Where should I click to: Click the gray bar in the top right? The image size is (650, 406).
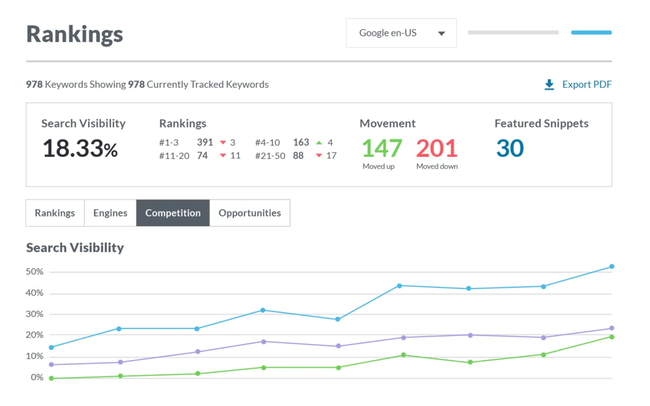(x=513, y=33)
